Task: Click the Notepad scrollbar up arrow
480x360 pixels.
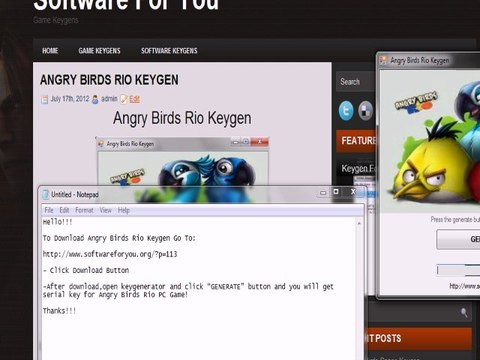Action: [359, 223]
